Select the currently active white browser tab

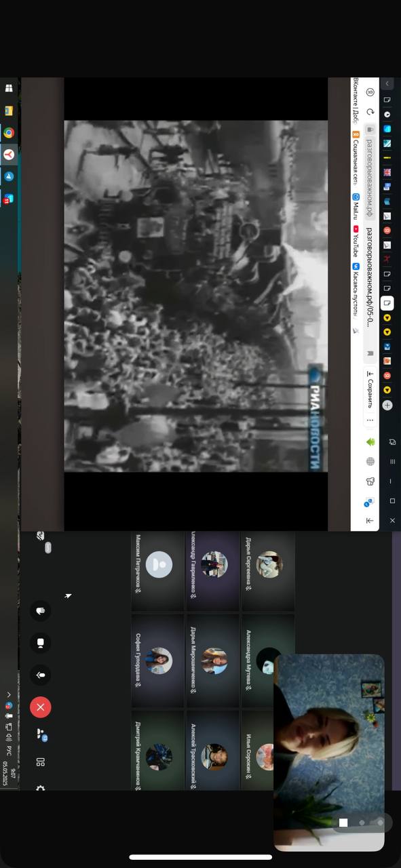coord(387,302)
